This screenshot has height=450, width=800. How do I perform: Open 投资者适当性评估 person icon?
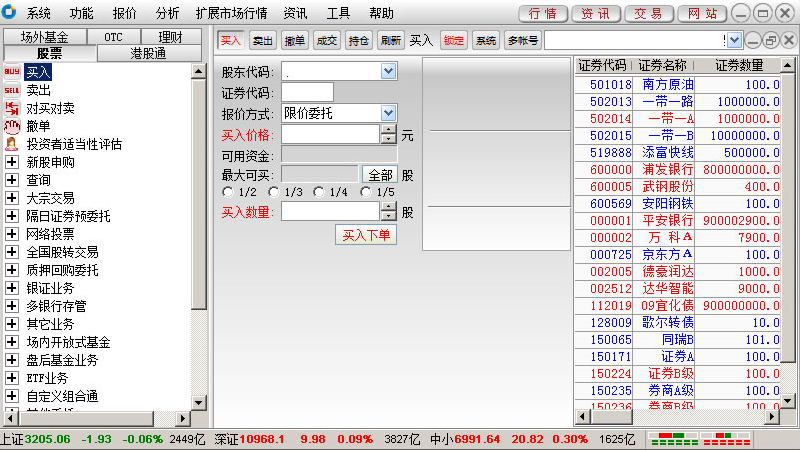coord(12,144)
